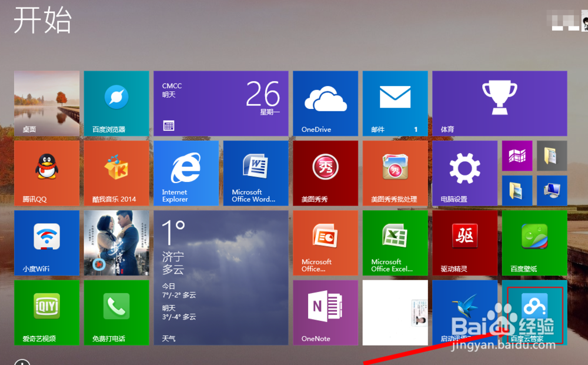This screenshot has height=365, width=588.
Task: Launch 爱奇艺视频 iQIYI tile
Action: (47, 313)
